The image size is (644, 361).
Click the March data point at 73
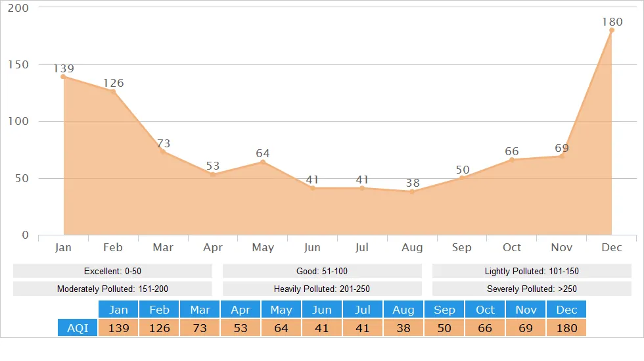163,152
